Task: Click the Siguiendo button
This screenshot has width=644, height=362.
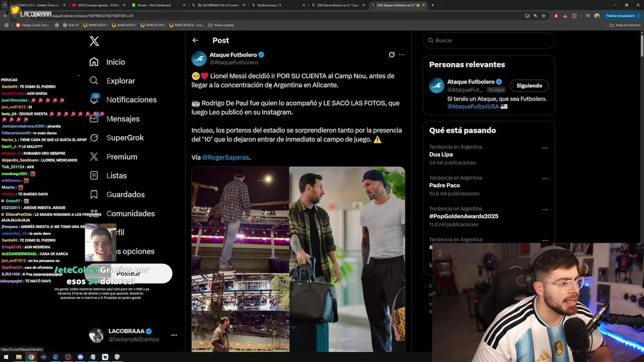Action: pyautogui.click(x=529, y=85)
